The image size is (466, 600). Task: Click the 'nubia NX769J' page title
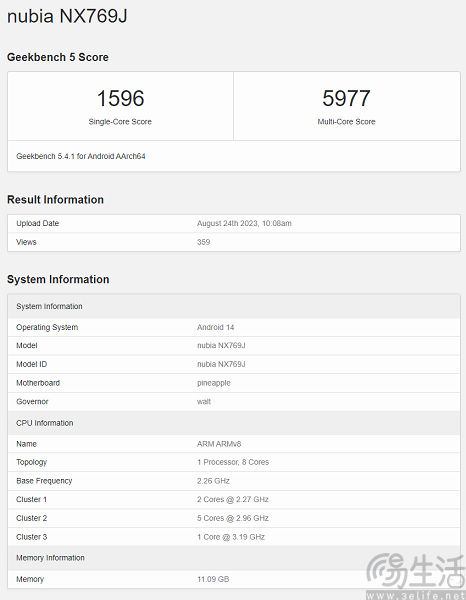[x=67, y=16]
